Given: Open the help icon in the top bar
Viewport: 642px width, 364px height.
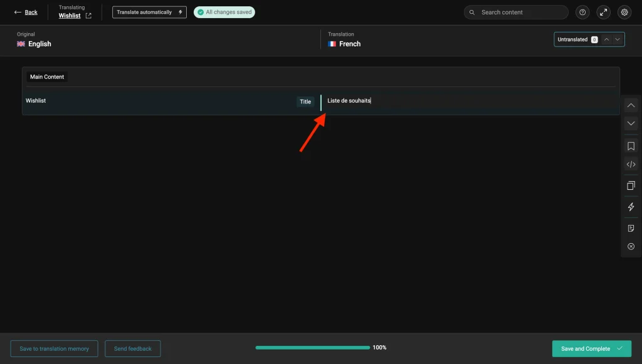Looking at the screenshot, I should (582, 12).
